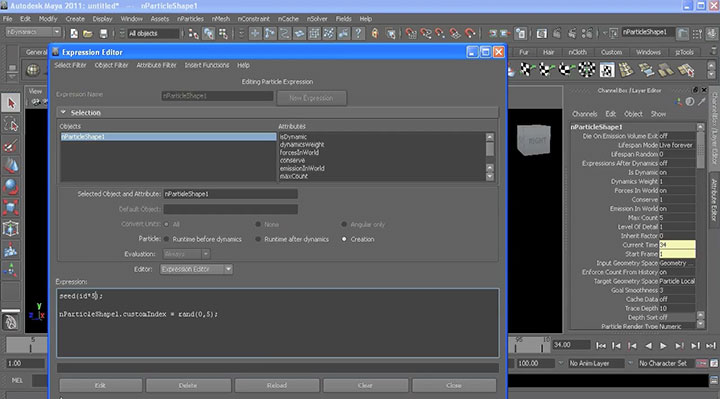This screenshot has width=720, height=399.
Task: Click the Selected Object and Attribute field
Action: (231, 194)
